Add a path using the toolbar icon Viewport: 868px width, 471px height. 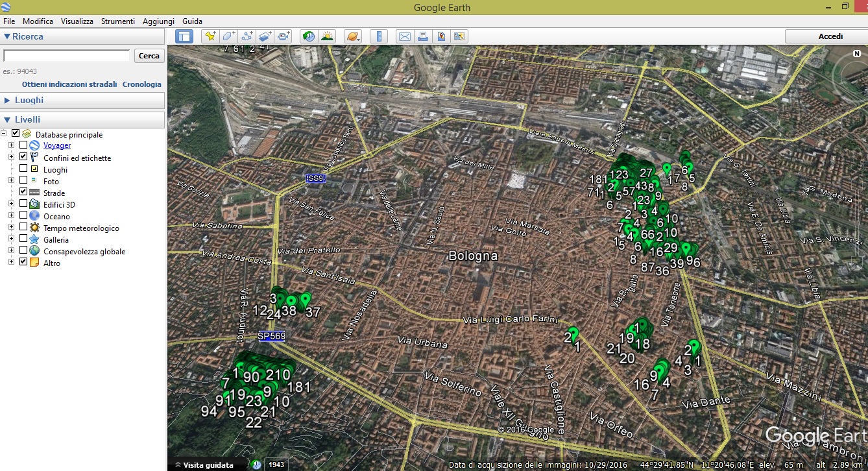click(x=247, y=36)
